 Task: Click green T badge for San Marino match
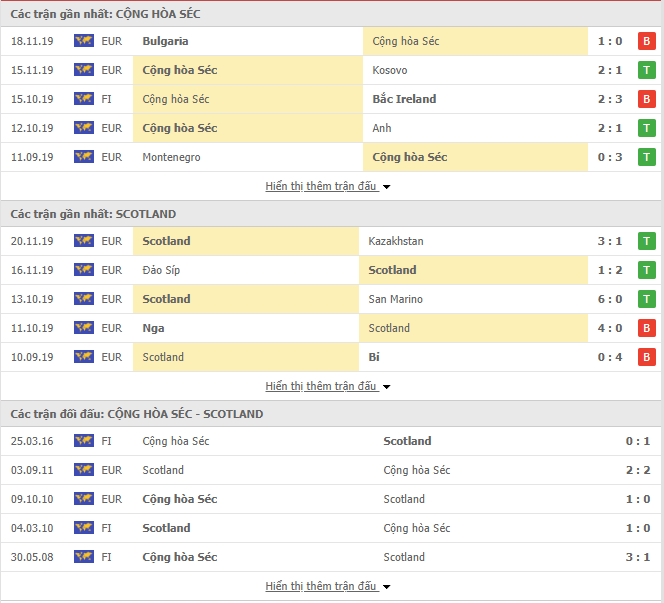646,299
